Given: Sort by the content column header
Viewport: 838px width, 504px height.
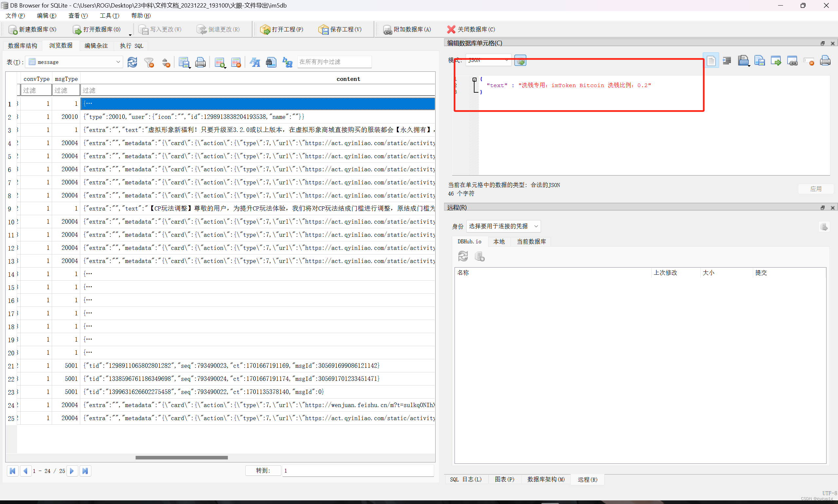Looking at the screenshot, I should pos(348,79).
